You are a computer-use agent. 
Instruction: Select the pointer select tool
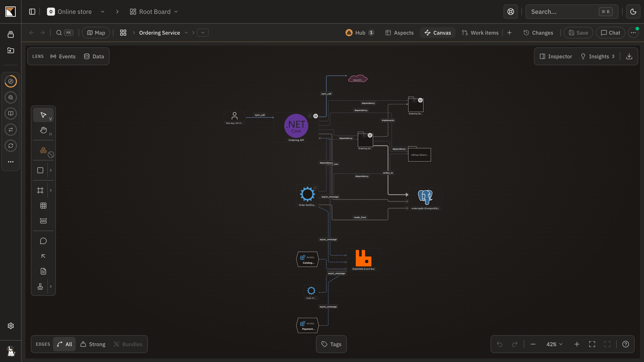(x=44, y=115)
